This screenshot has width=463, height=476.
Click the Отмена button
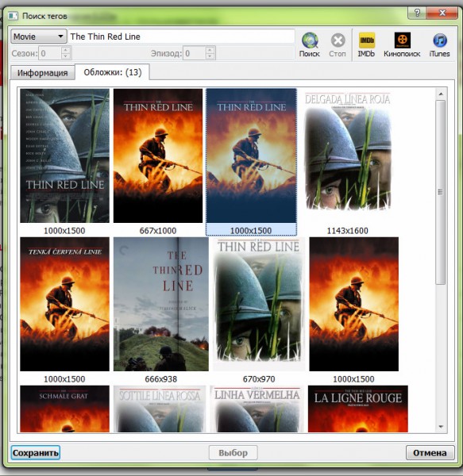click(430, 453)
